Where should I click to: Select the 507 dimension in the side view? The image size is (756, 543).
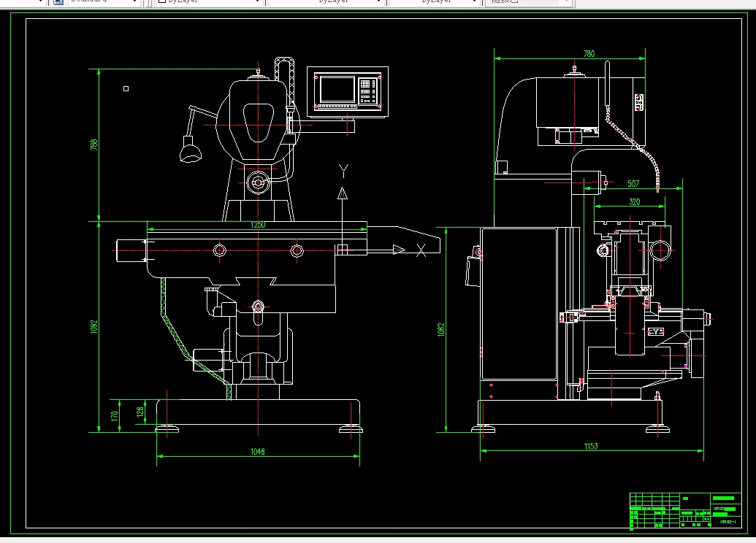pyautogui.click(x=633, y=184)
